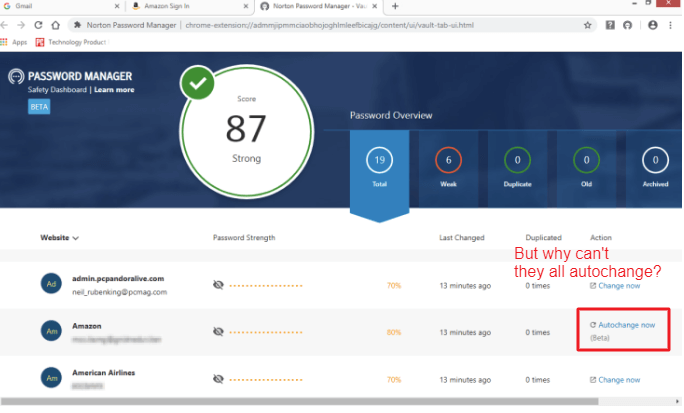This screenshot has width=684, height=413.
Task: Click the BETA badge
Action: click(x=39, y=107)
